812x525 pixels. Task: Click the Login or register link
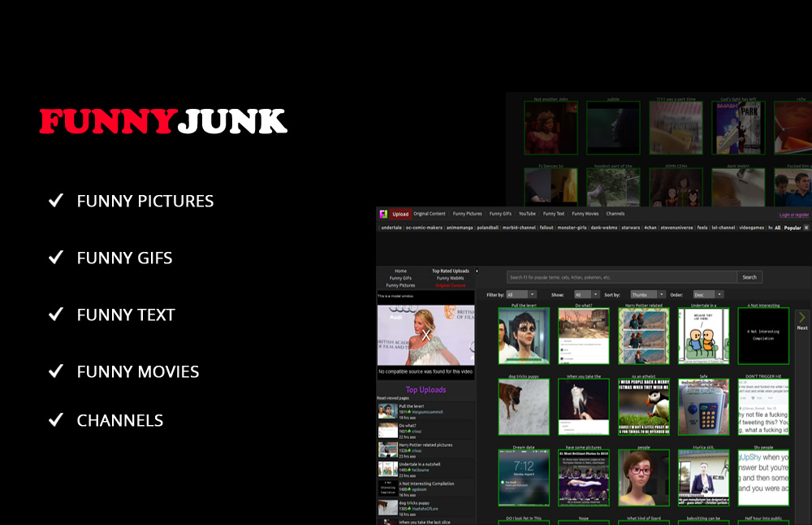[x=794, y=215]
